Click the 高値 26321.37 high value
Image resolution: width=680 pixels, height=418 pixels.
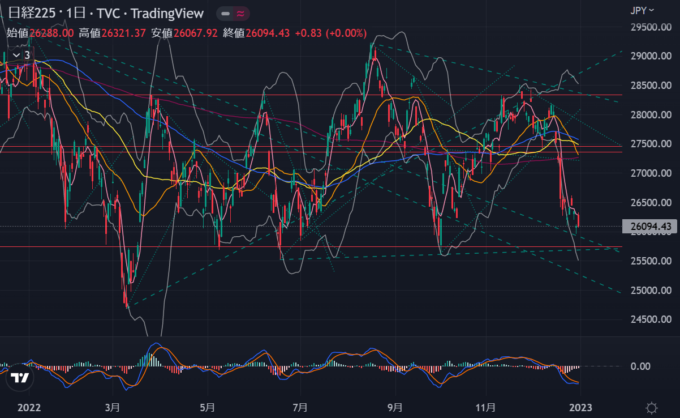(x=123, y=34)
